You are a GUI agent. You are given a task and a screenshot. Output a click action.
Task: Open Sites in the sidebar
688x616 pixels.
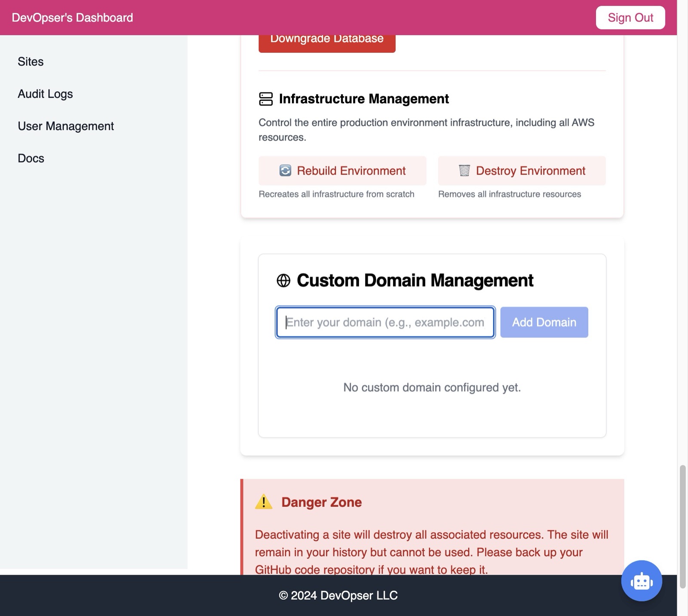click(x=31, y=61)
